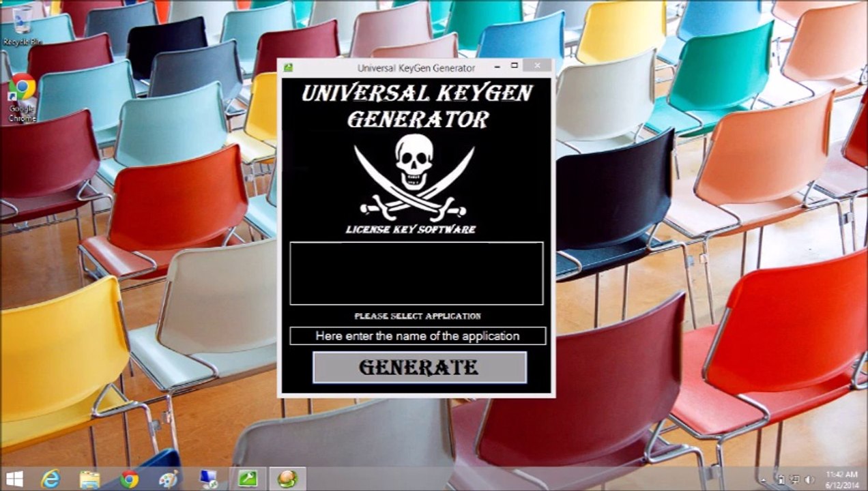The width and height of the screenshot is (868, 491).
Task: Maximize the Universal KeyGen Generator window
Action: (515, 66)
